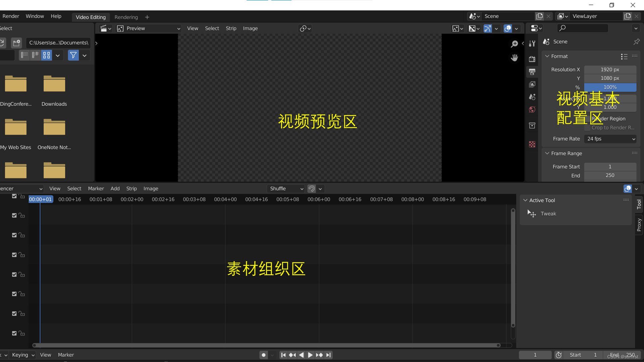Viewport: 644px width, 362px height.
Task: Open the Preview display mode dropdown
Action: (x=148, y=28)
